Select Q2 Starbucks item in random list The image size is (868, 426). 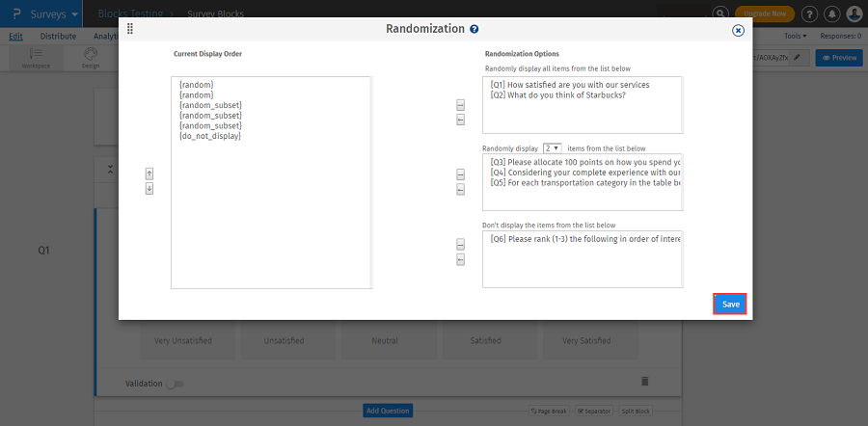click(557, 94)
